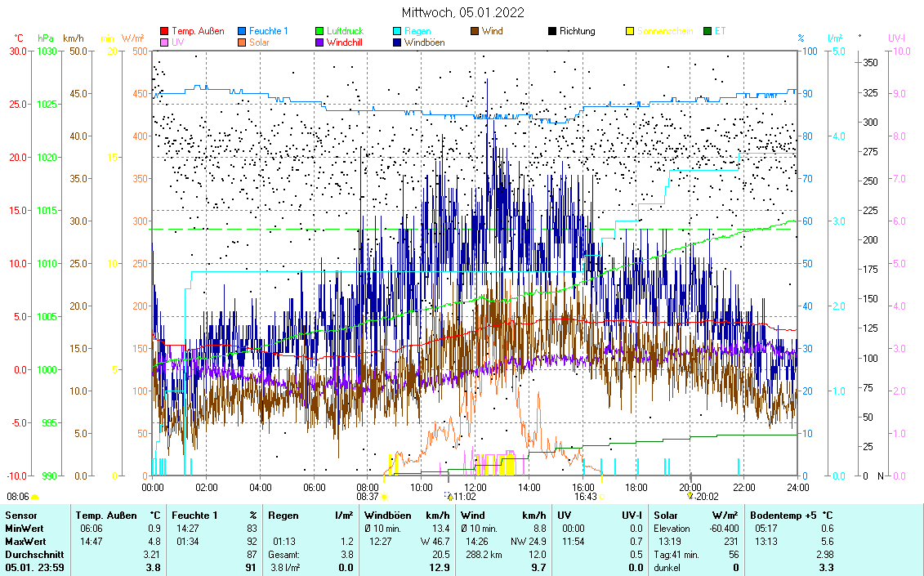Click the dark blue Windböen legend square

(398, 42)
